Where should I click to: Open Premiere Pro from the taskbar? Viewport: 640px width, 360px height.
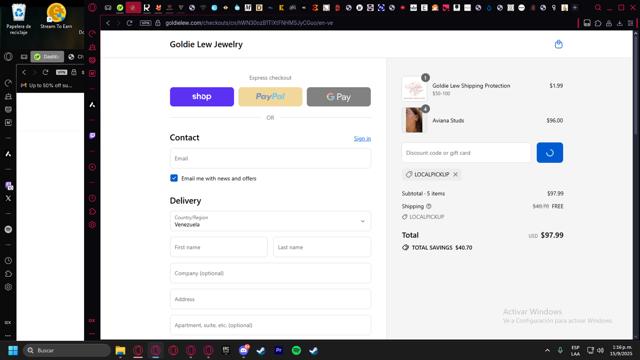(x=279, y=350)
